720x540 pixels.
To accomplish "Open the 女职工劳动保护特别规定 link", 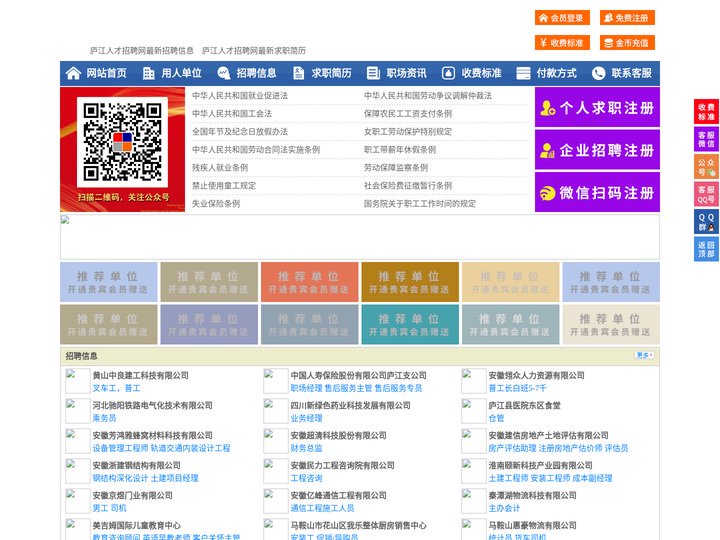I will pyautogui.click(x=408, y=131).
